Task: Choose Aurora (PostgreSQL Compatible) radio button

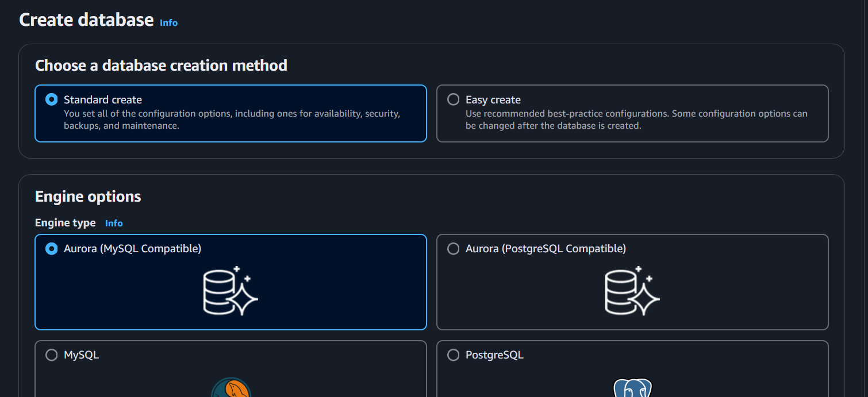Action: tap(454, 249)
